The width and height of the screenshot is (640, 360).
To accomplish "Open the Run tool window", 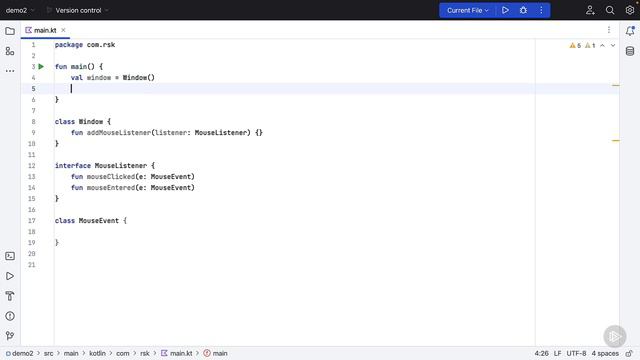I will (x=10, y=276).
